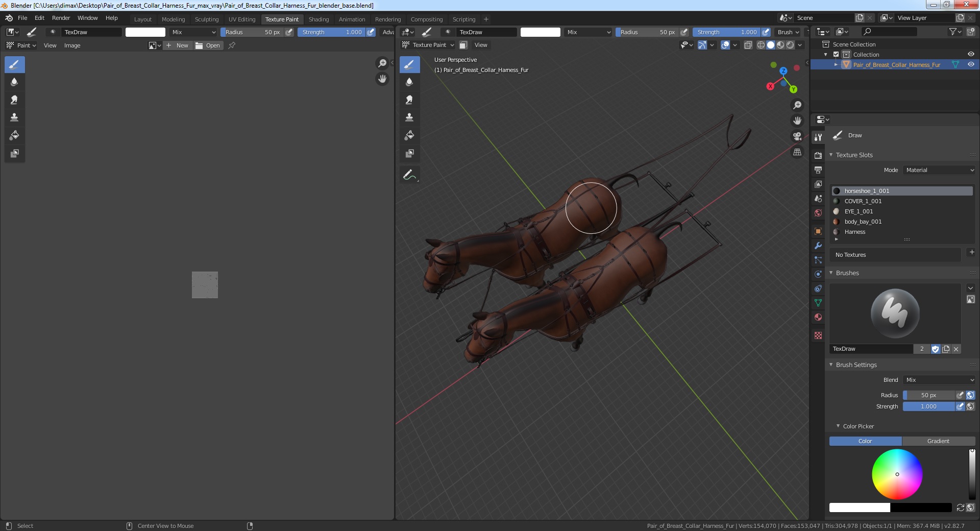Toggle the camera view icon in viewport
The image size is (980, 531).
coord(797,136)
